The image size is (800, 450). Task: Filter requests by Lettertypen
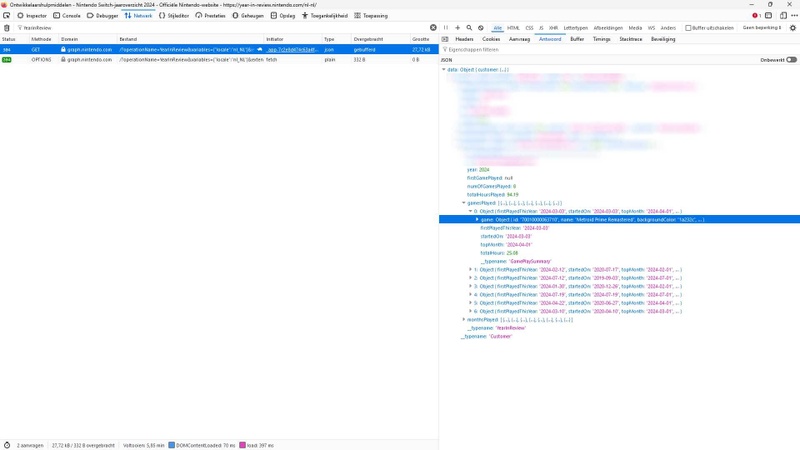click(576, 28)
